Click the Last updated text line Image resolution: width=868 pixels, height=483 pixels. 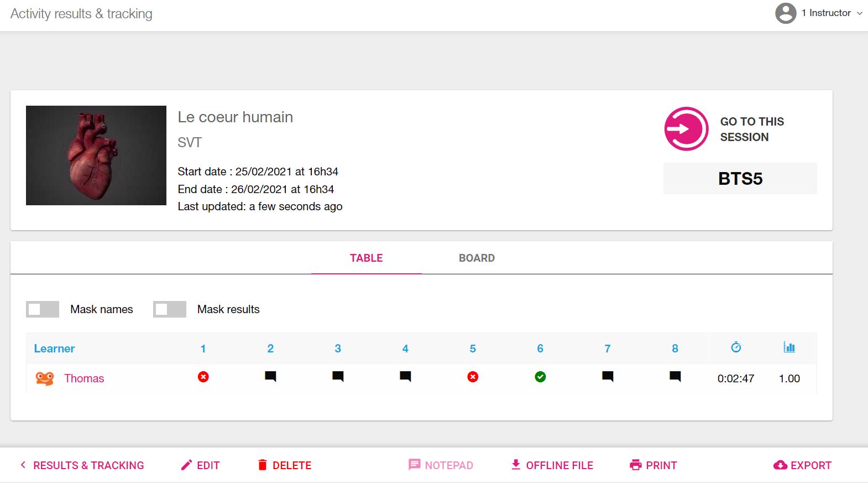(260, 206)
